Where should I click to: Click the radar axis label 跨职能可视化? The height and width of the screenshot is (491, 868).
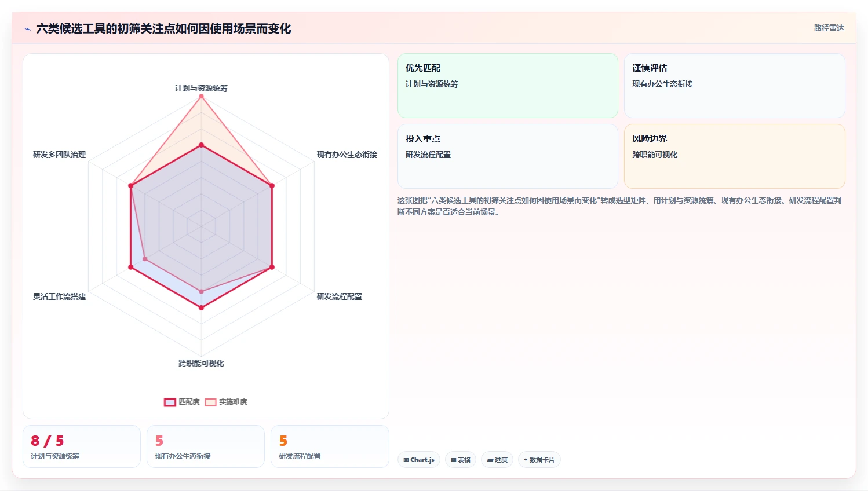[x=201, y=363]
